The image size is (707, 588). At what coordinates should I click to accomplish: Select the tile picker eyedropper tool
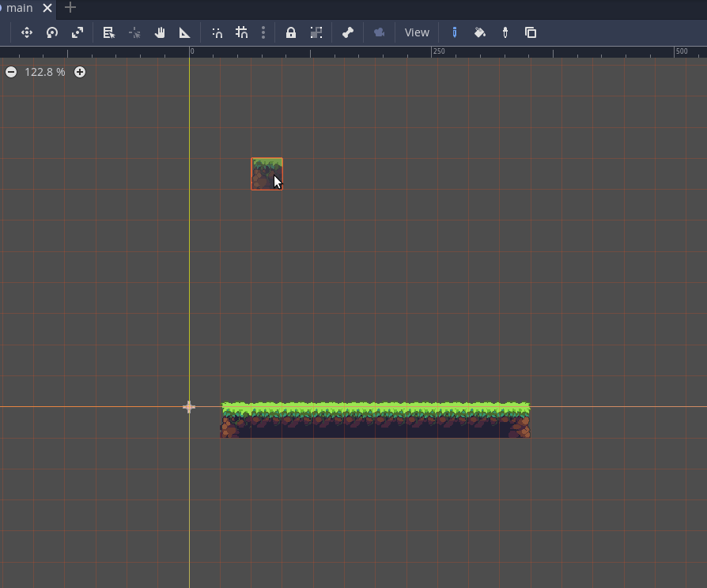point(505,32)
